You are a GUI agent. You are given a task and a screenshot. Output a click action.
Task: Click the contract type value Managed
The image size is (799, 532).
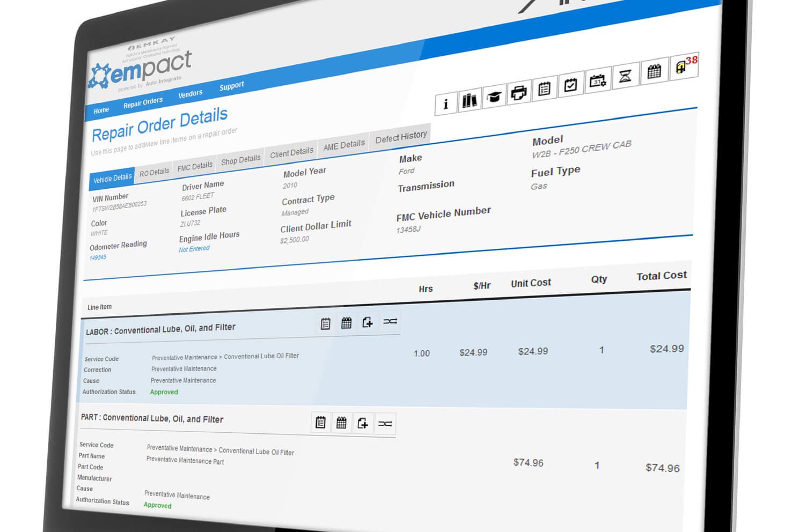click(x=295, y=212)
